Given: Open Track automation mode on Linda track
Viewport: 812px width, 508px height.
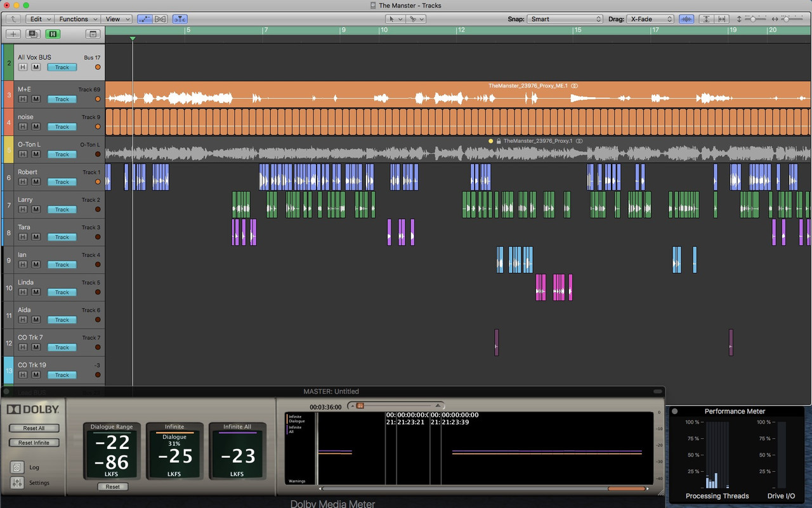Looking at the screenshot, I should (x=62, y=292).
